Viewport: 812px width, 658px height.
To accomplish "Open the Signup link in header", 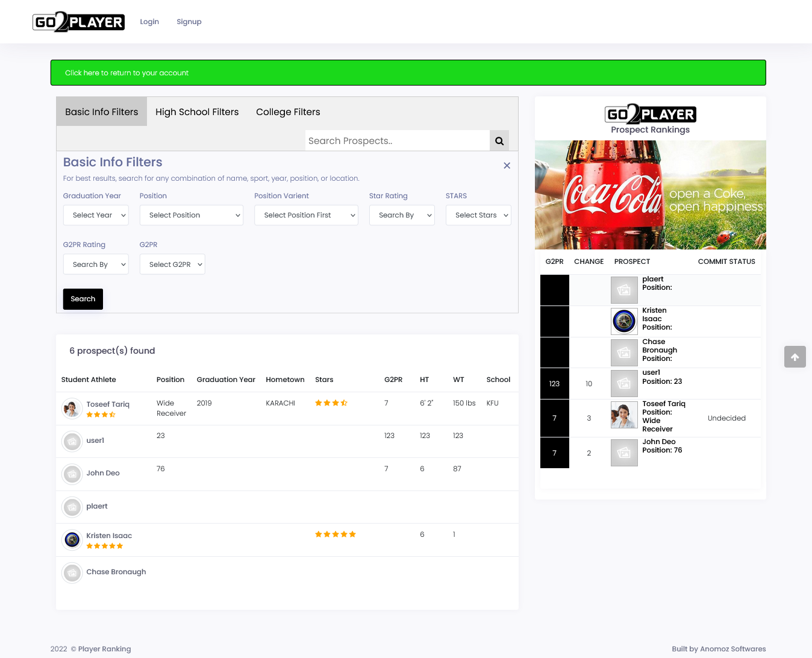I will pyautogui.click(x=189, y=22).
